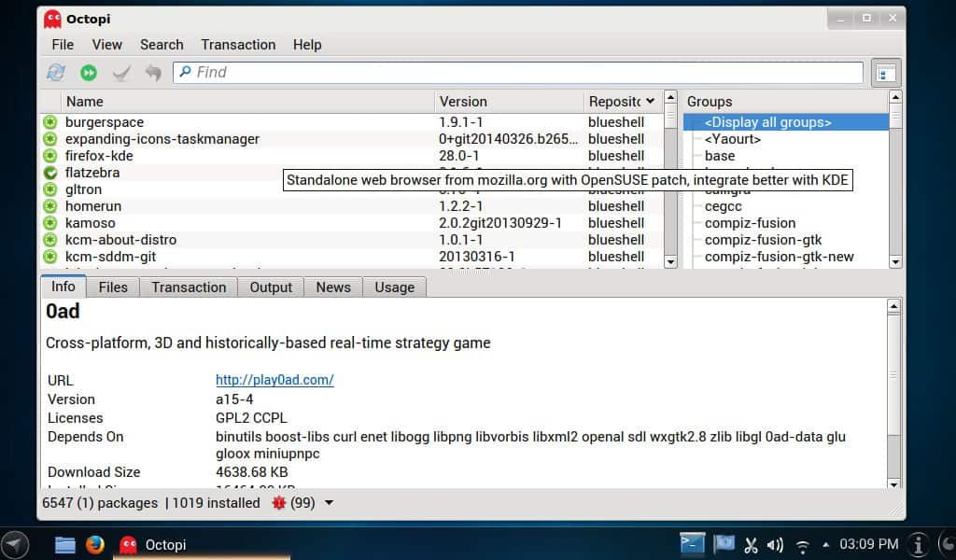This screenshot has height=560, width=956.
Task: Launch Firefox from the taskbar
Action: click(x=94, y=544)
